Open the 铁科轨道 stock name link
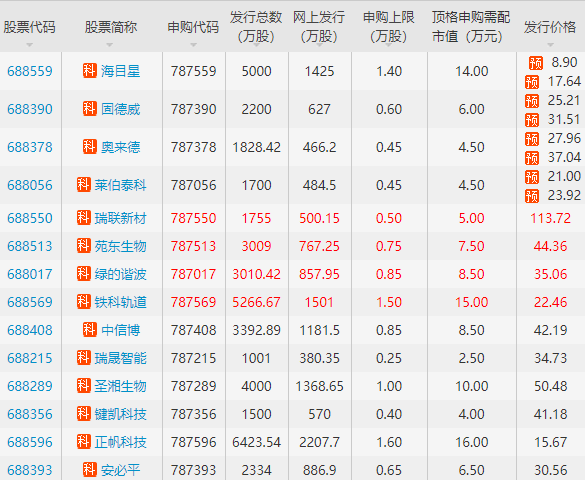Viewport: 585px width, 480px height. point(121,302)
